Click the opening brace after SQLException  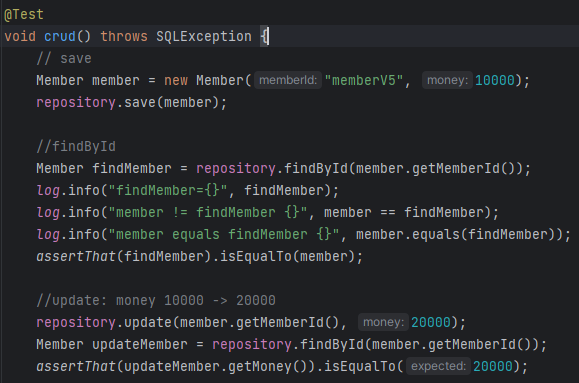point(264,37)
